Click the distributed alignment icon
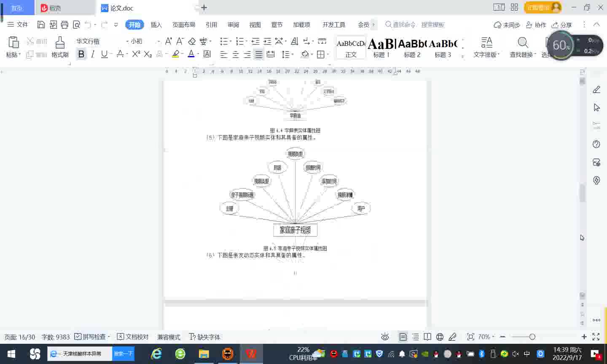The width and height of the screenshot is (607, 364). (271, 54)
